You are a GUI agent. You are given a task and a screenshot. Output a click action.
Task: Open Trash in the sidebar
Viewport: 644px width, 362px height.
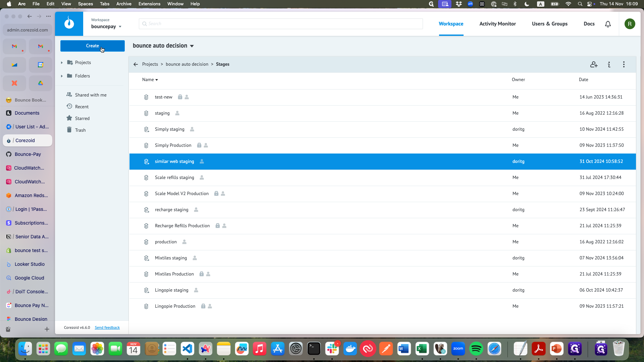pyautogui.click(x=80, y=130)
